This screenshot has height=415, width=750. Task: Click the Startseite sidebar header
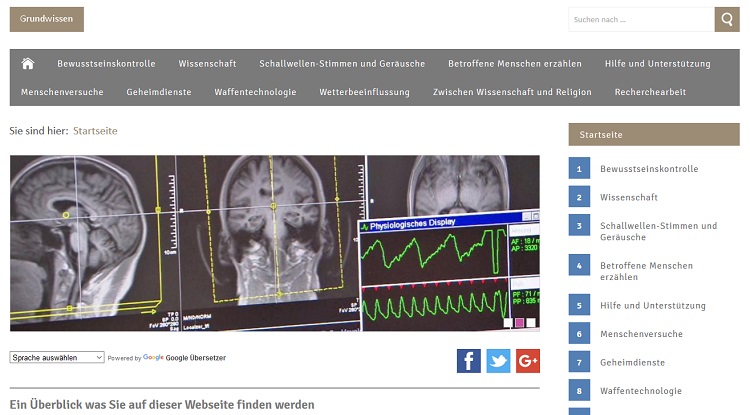tap(654, 134)
